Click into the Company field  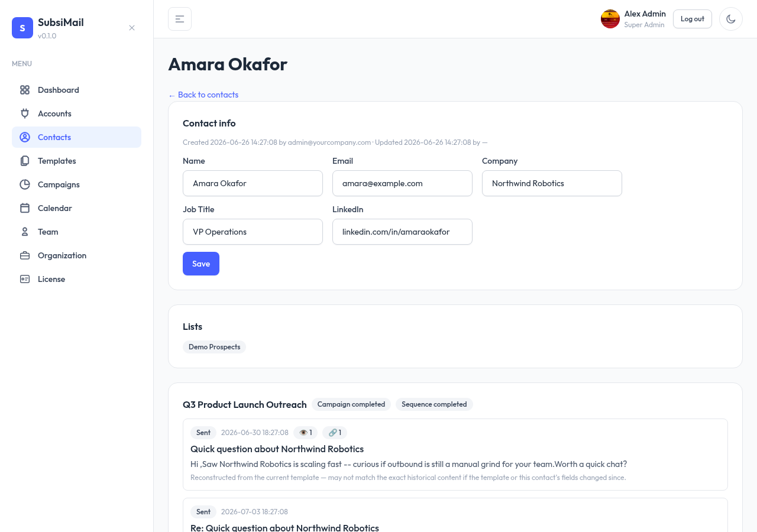552,183
